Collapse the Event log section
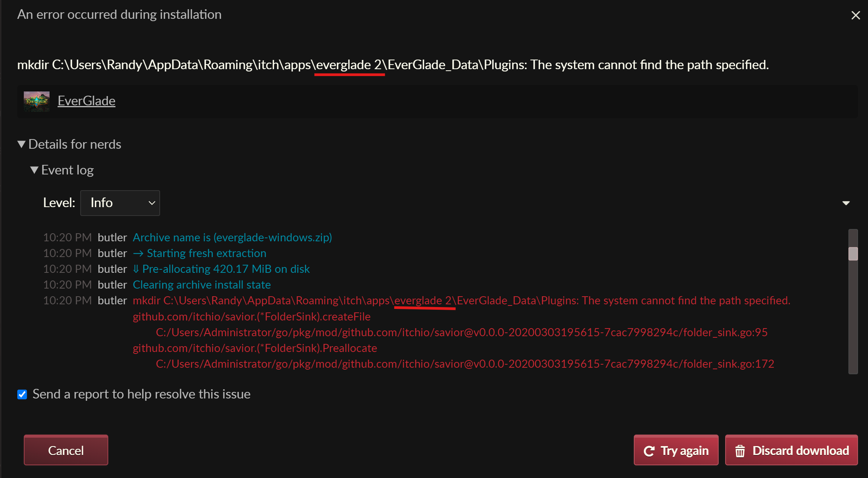Image resolution: width=868 pixels, height=478 pixels. pyautogui.click(x=62, y=170)
